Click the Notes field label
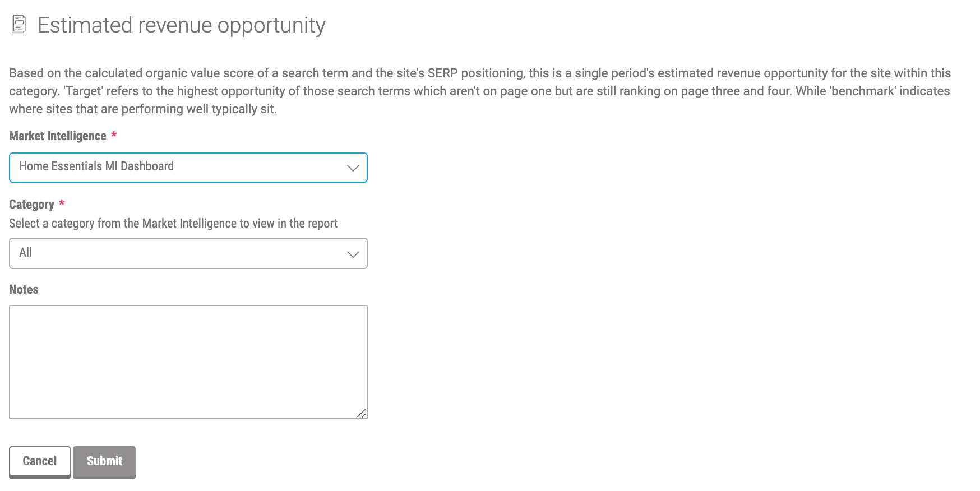This screenshot has width=980, height=491. coord(24,290)
